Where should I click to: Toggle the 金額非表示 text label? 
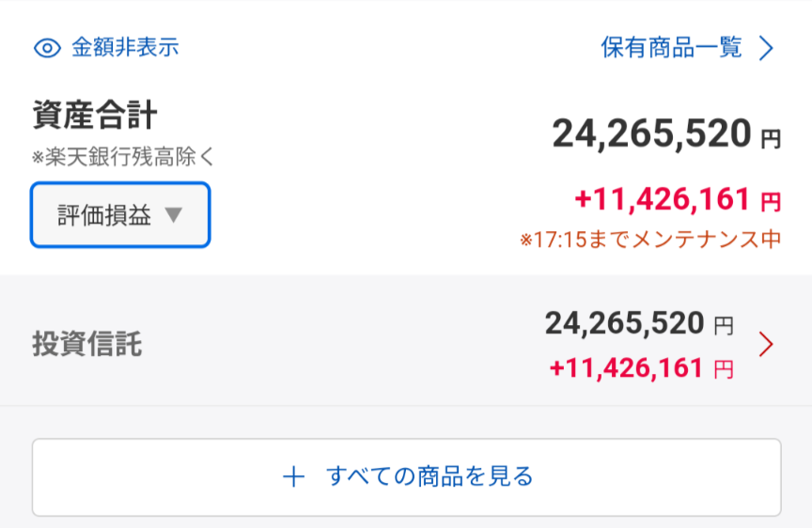(x=125, y=47)
